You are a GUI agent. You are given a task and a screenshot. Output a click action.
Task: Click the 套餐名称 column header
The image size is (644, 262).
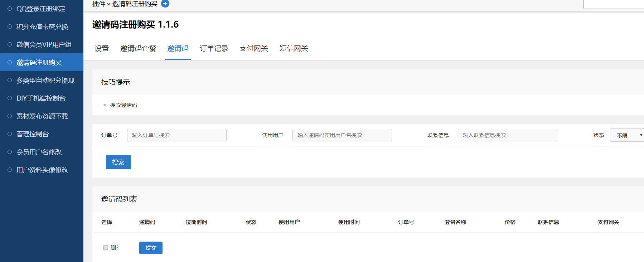(x=455, y=222)
